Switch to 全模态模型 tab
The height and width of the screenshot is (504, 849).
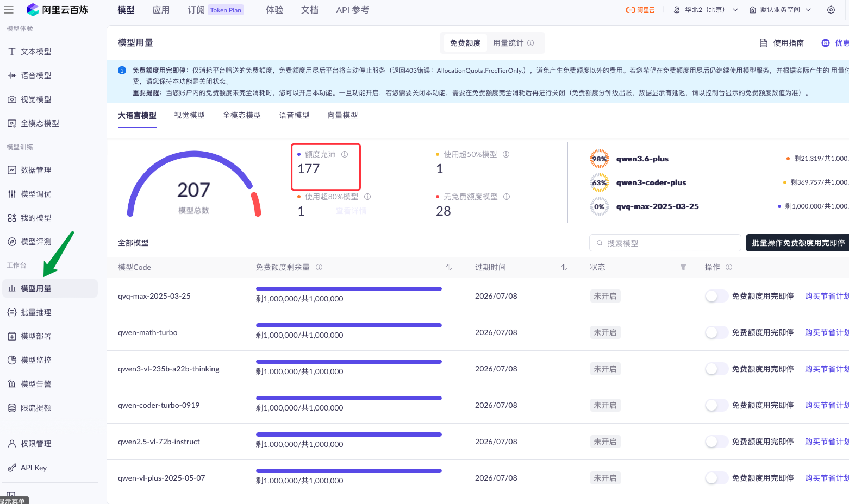[x=242, y=115]
